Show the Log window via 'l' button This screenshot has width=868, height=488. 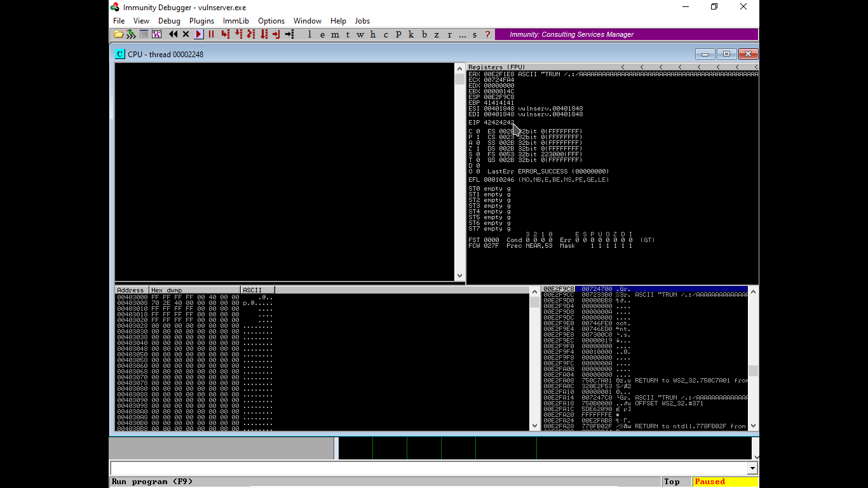[309, 34]
